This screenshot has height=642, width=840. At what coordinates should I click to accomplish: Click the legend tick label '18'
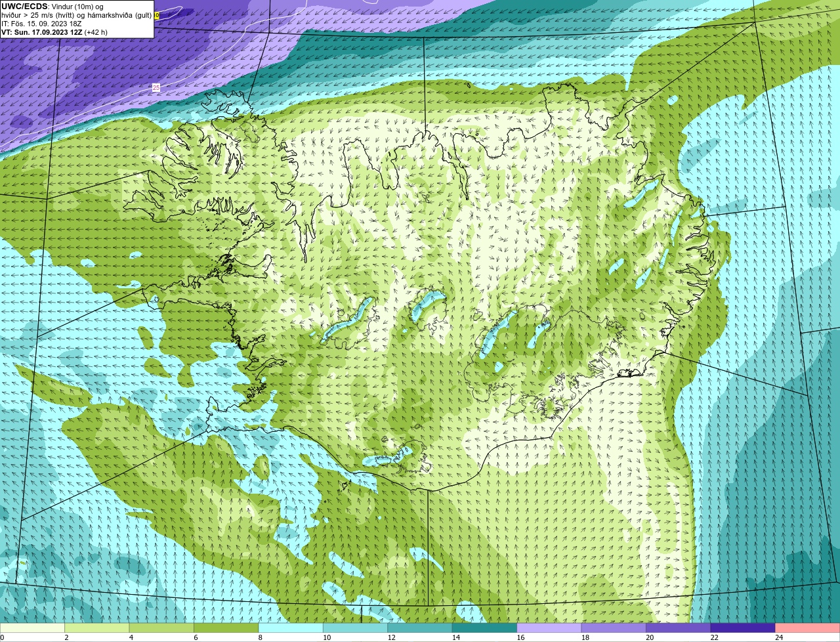[585, 637]
